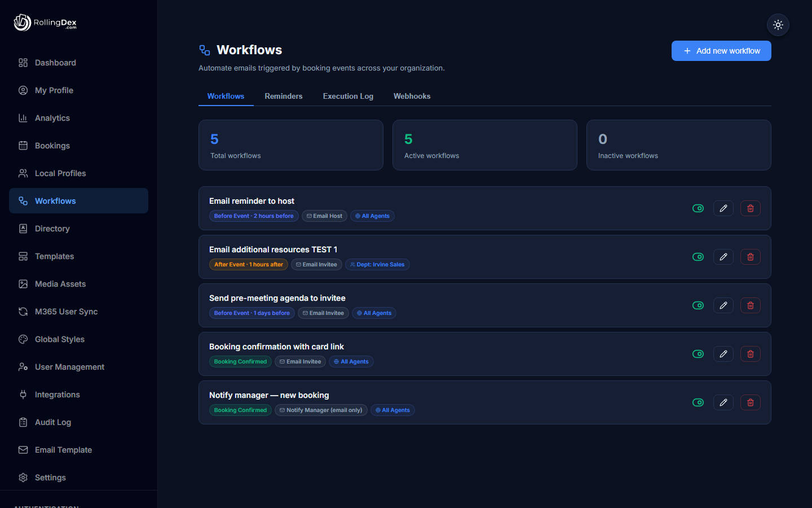Switch to the Reminders tab

(x=284, y=97)
